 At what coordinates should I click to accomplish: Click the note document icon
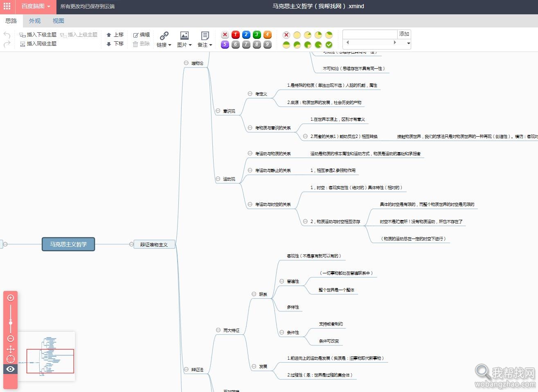click(205, 36)
